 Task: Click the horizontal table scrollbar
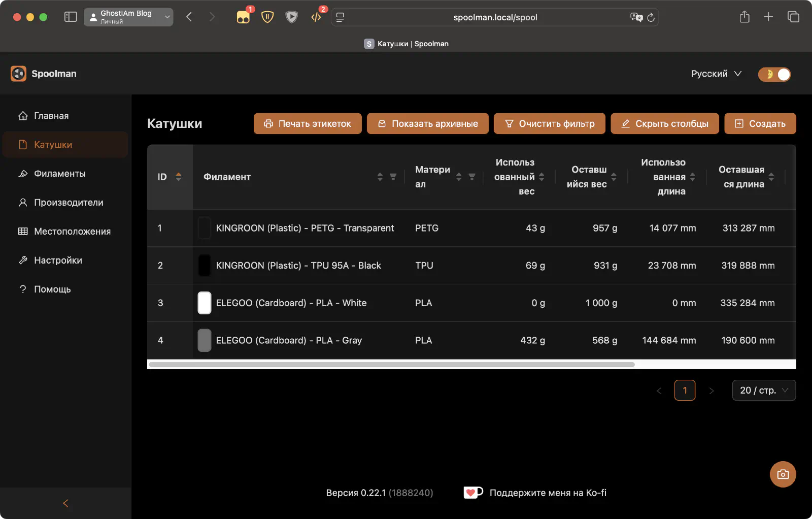click(x=391, y=365)
